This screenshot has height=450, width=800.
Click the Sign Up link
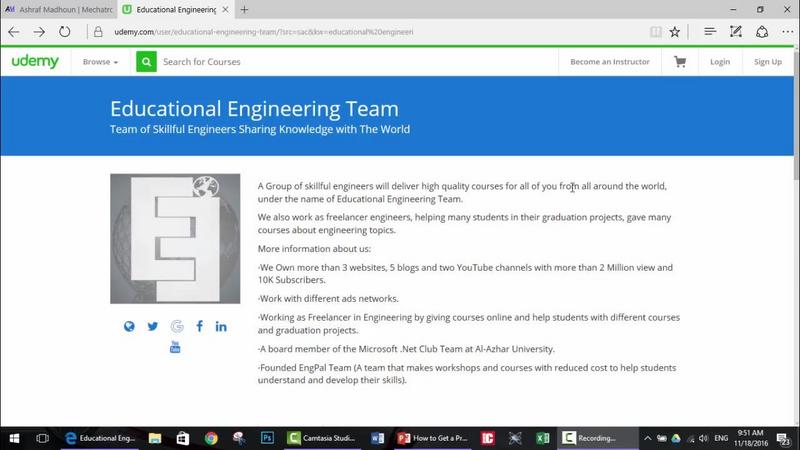[768, 62]
